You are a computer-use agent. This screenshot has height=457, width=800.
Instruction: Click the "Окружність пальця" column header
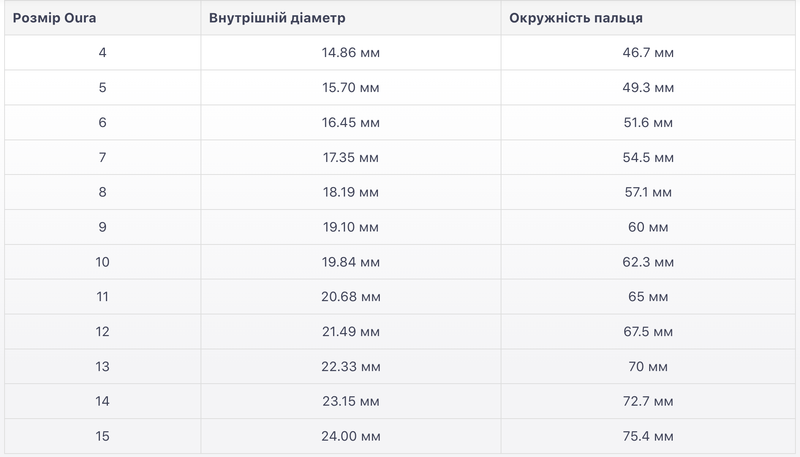[575, 18]
